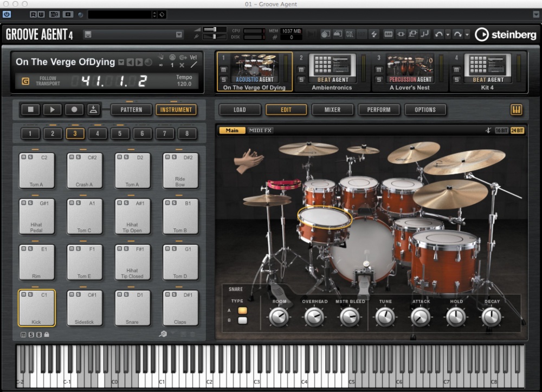Click the host preset field stepper arrows
The width and height of the screenshot is (542, 392).
[x=154, y=15]
